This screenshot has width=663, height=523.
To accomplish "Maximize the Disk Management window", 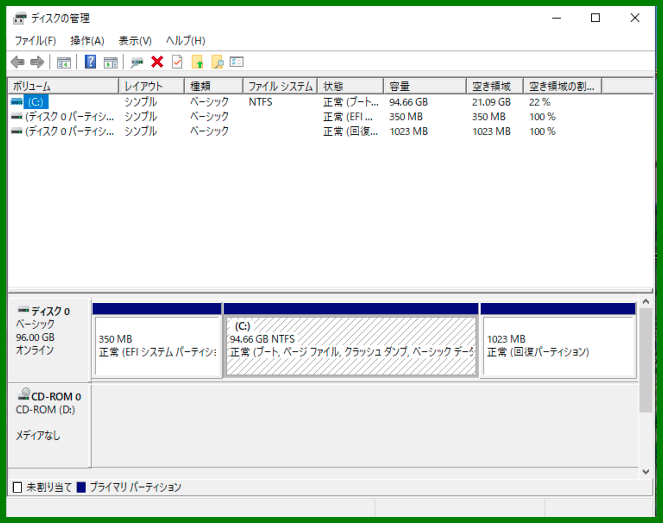I will [x=595, y=18].
